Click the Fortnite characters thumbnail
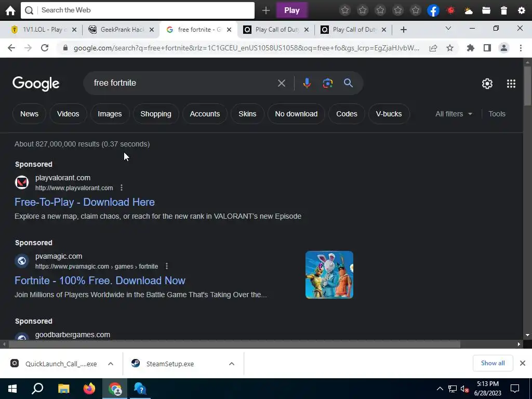 tap(329, 275)
